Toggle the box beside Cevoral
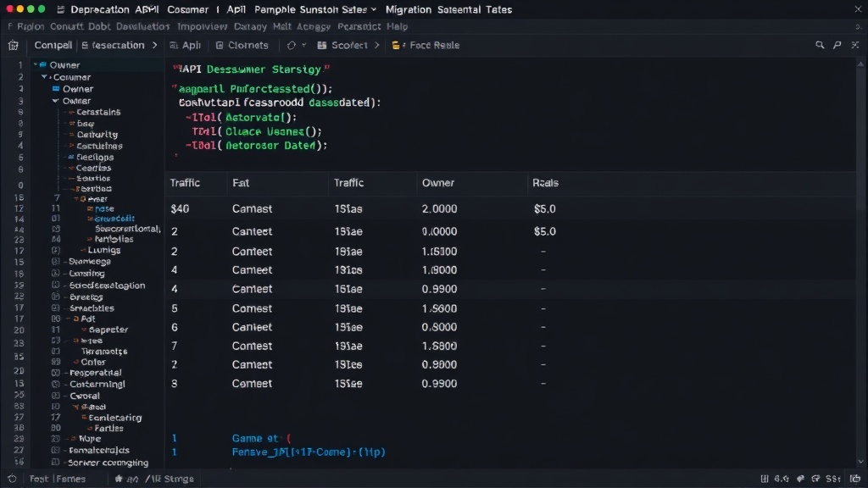 coord(55,396)
